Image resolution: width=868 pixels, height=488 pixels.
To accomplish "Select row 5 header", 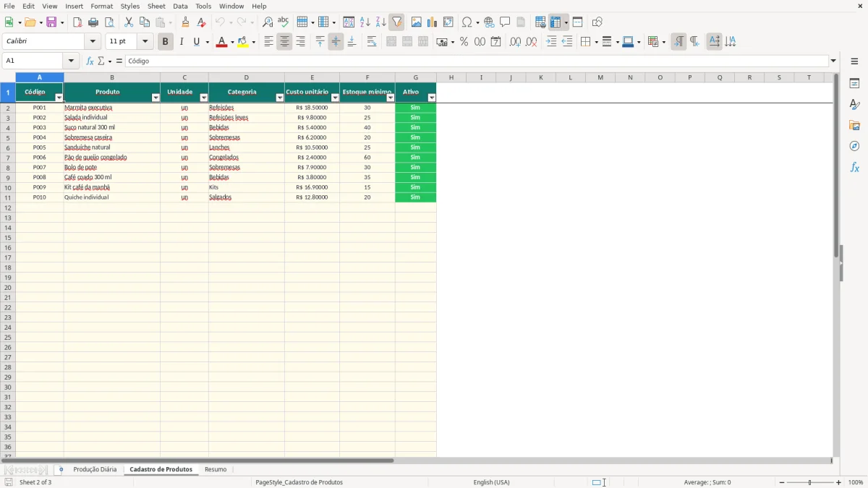I will (x=8, y=137).
